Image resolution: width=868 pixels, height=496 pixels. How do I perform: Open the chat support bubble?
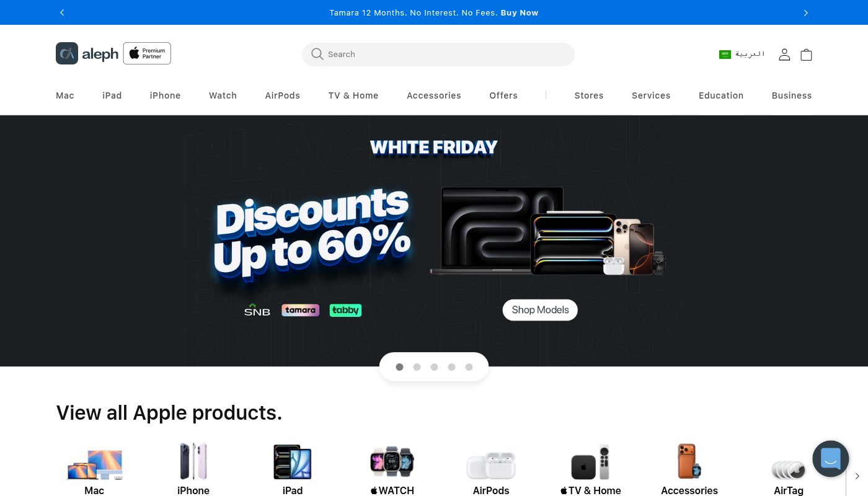(x=830, y=459)
